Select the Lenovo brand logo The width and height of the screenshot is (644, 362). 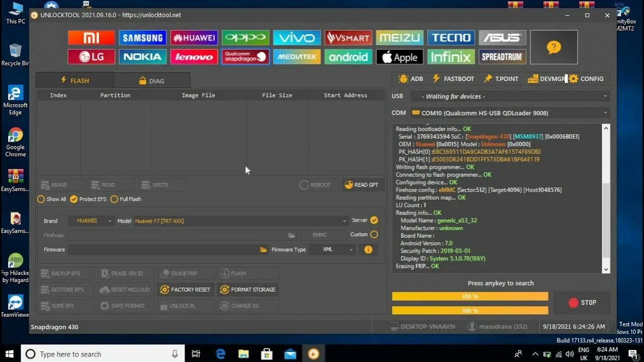[x=194, y=57]
